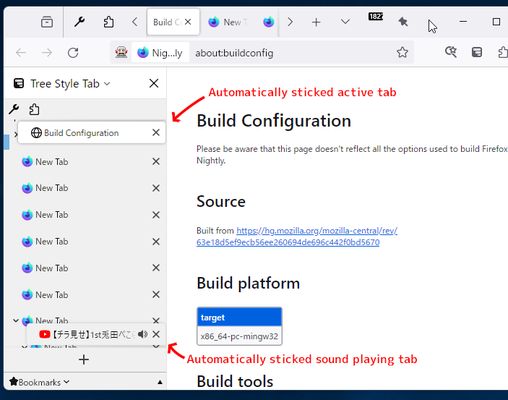The image size is (508, 400).
Task: Open Firefox View icon in tab bar
Action: 47,22
